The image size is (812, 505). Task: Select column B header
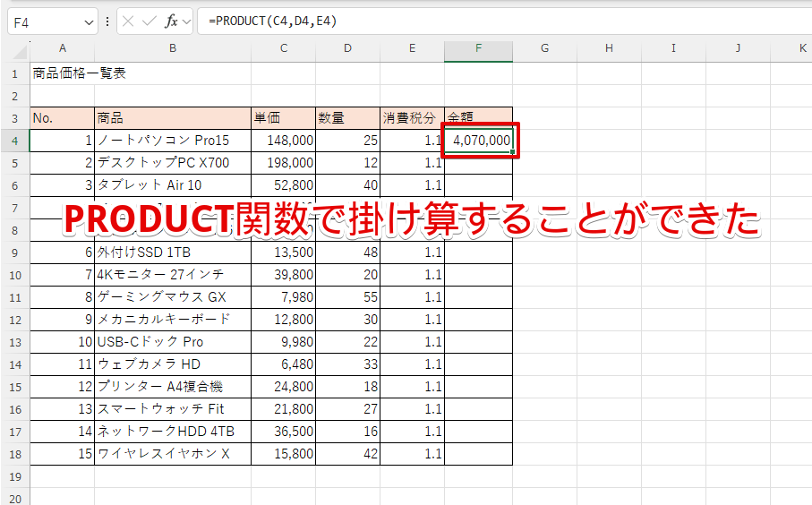pos(173,48)
